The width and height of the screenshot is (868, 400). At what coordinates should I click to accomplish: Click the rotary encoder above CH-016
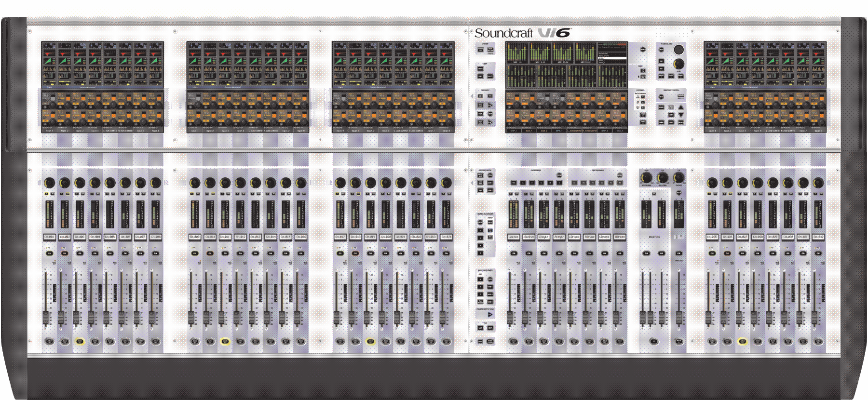point(301,183)
